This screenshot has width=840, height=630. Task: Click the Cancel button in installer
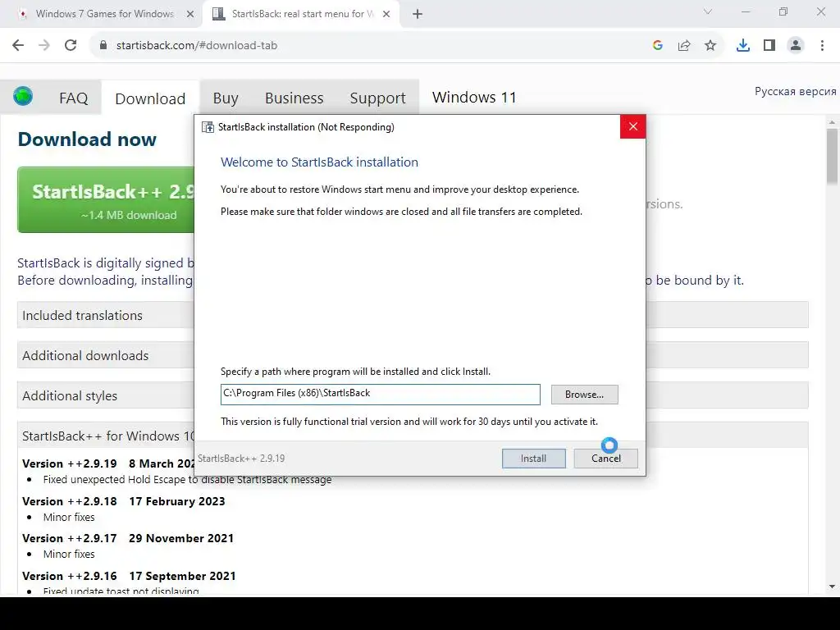[x=606, y=459]
